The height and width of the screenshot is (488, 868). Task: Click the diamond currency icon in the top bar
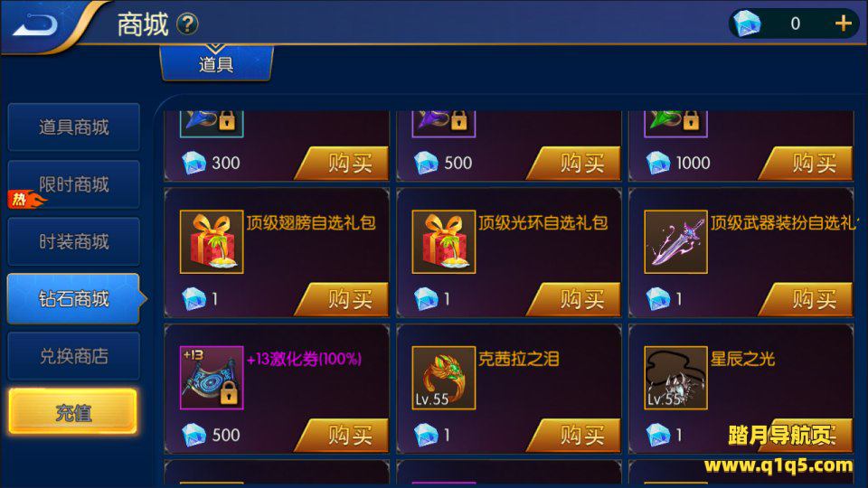pos(747,23)
